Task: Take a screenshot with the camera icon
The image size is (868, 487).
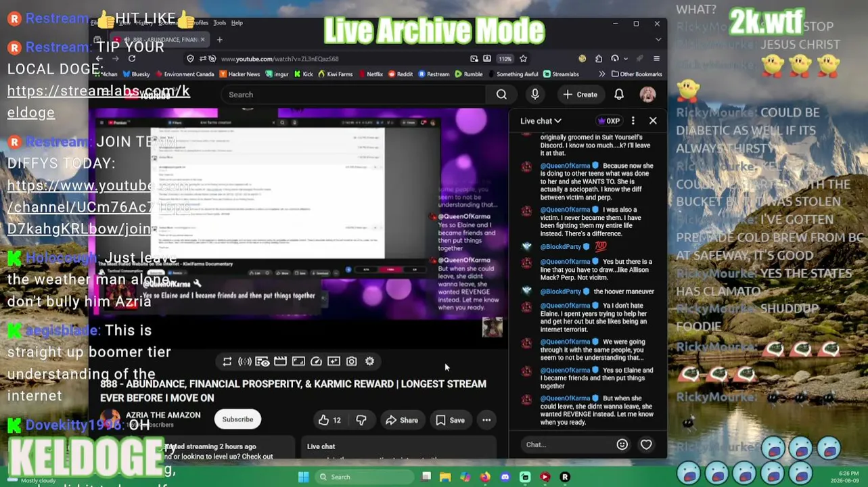Action: coord(352,362)
